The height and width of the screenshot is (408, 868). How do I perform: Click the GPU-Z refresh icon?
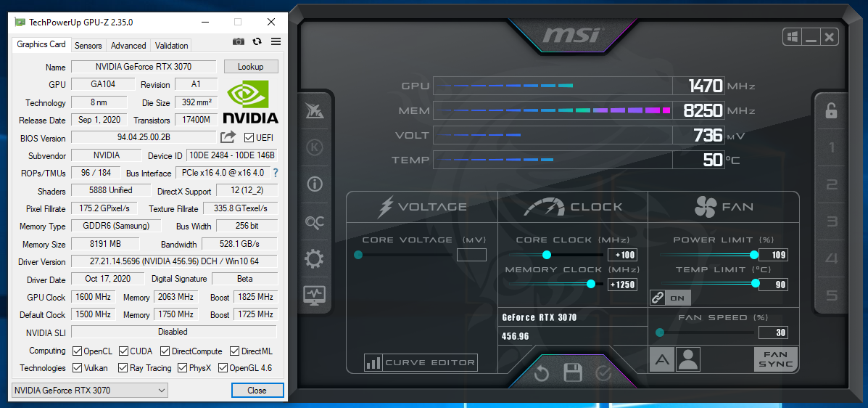(257, 41)
